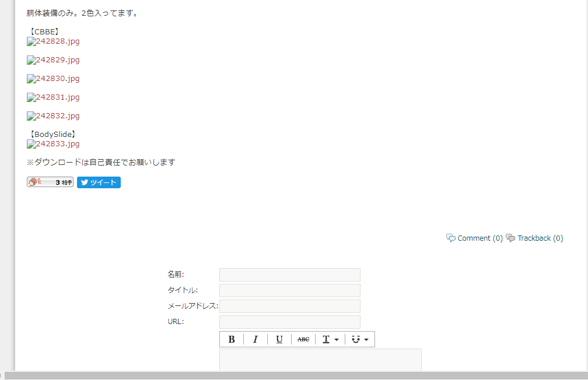Toggle Underline formatting in comment editor
Screen dimensions: 588x380
pos(279,339)
